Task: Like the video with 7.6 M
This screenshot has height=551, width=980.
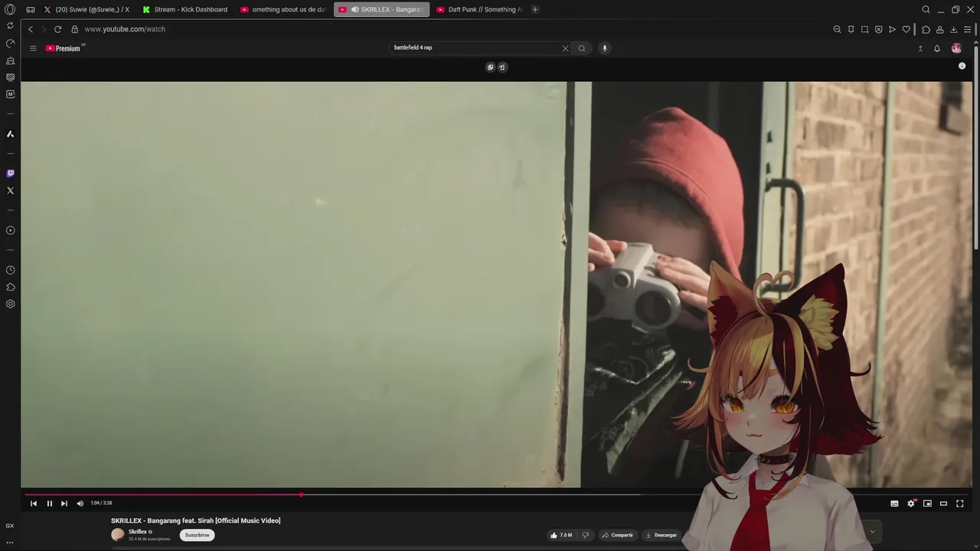Action: click(561, 535)
